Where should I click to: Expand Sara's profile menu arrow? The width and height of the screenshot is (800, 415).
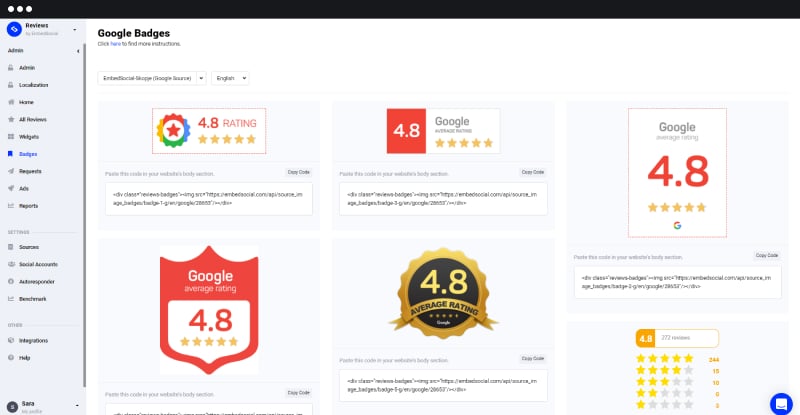coord(77,405)
